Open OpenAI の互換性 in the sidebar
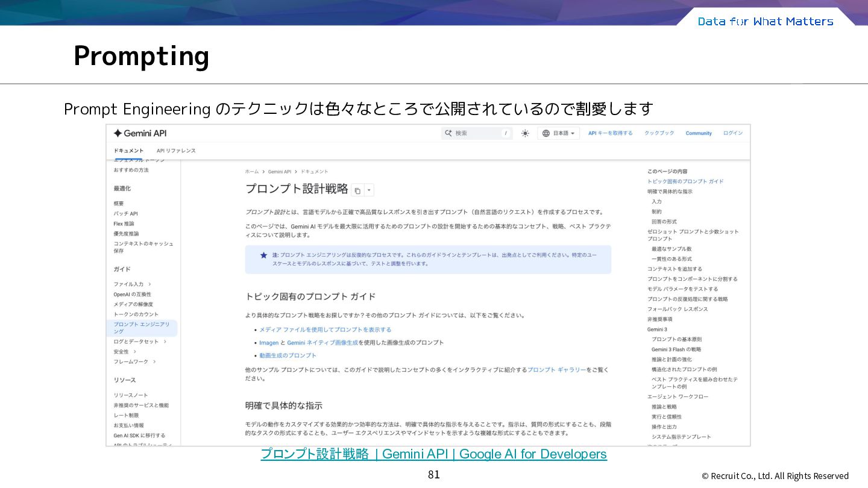This screenshot has height=488, width=868. pyautogui.click(x=133, y=295)
